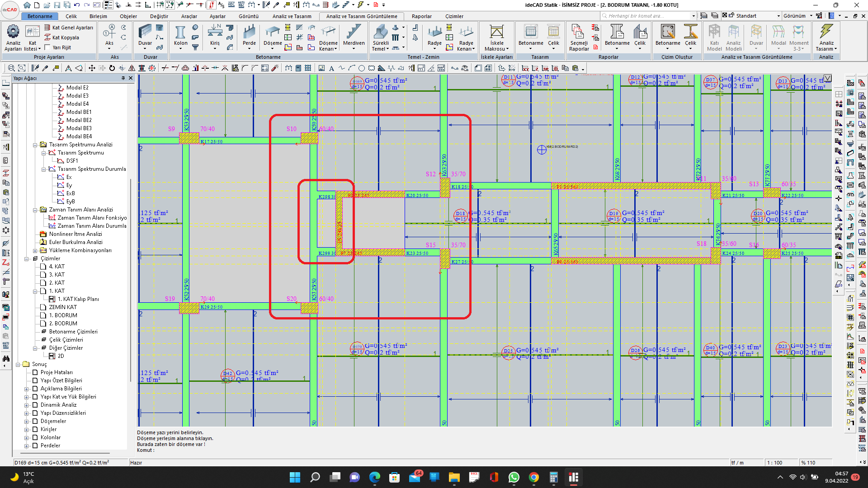Open the İskele Makrosu tool
Image resolution: width=868 pixels, height=488 pixels.
pyautogui.click(x=496, y=38)
